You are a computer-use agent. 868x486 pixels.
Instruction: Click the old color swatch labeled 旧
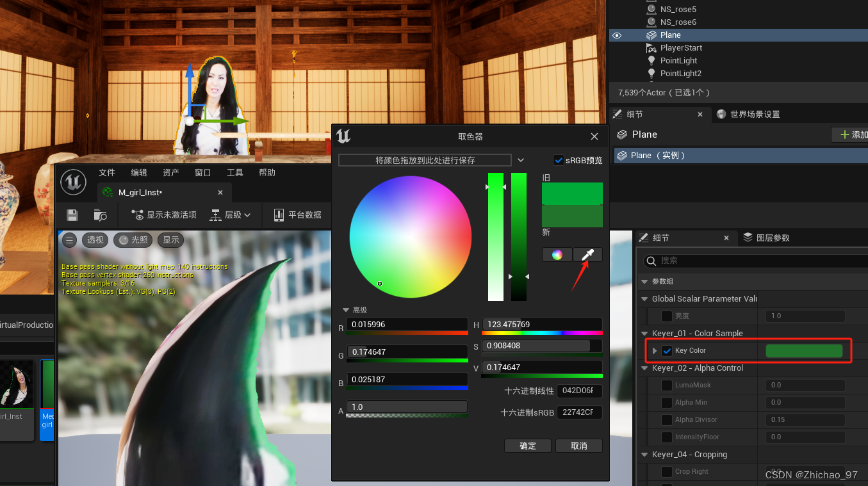[x=572, y=193]
